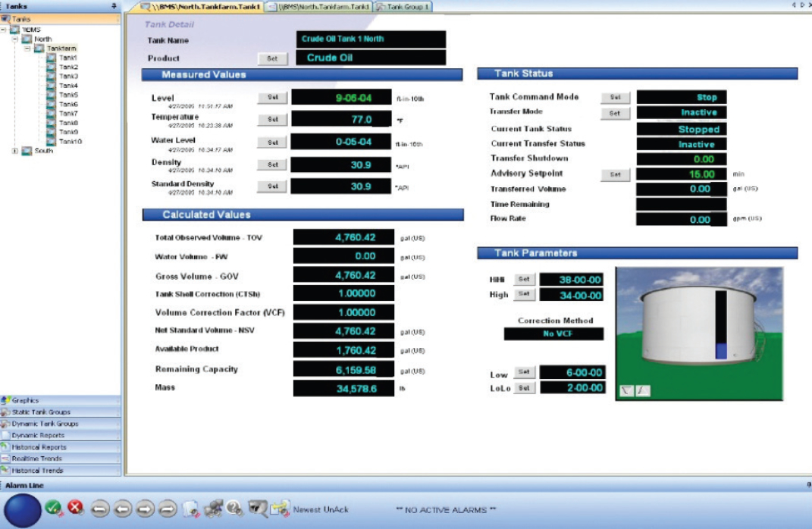
Task: Click the green checkmark acknowledge alarm icon
Action: tap(53, 509)
